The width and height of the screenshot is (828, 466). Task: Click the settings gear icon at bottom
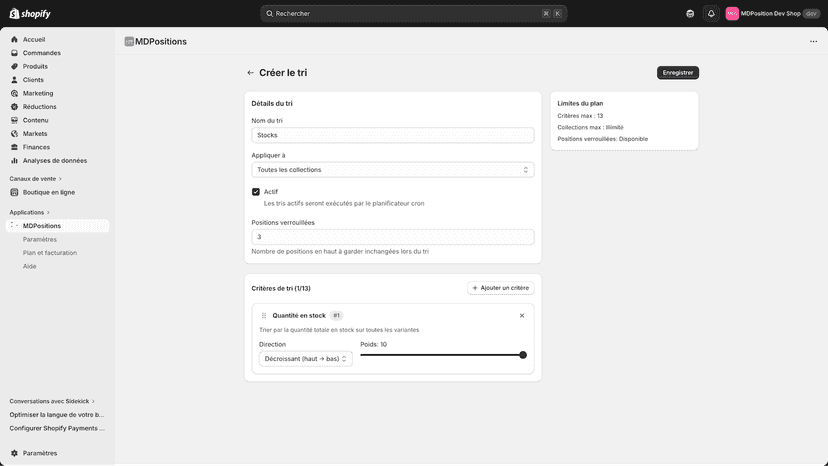click(x=14, y=453)
